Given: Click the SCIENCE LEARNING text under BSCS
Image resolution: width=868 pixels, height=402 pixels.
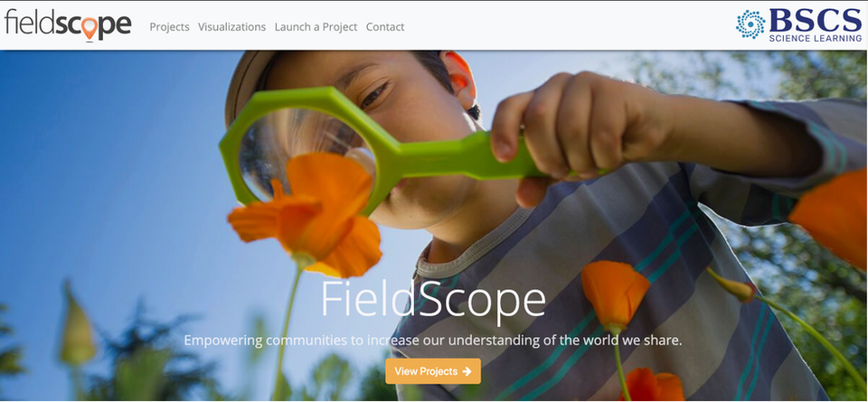Looking at the screenshot, I should pyautogui.click(x=815, y=38).
